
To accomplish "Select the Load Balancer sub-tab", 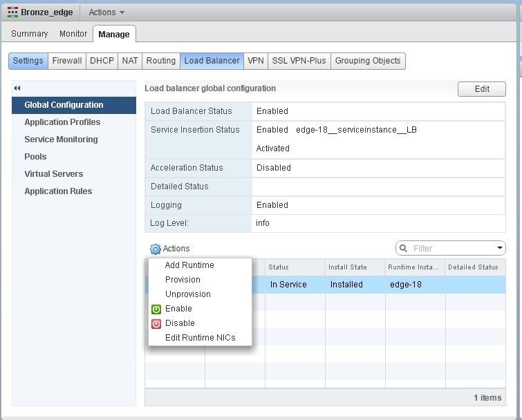I will (212, 61).
